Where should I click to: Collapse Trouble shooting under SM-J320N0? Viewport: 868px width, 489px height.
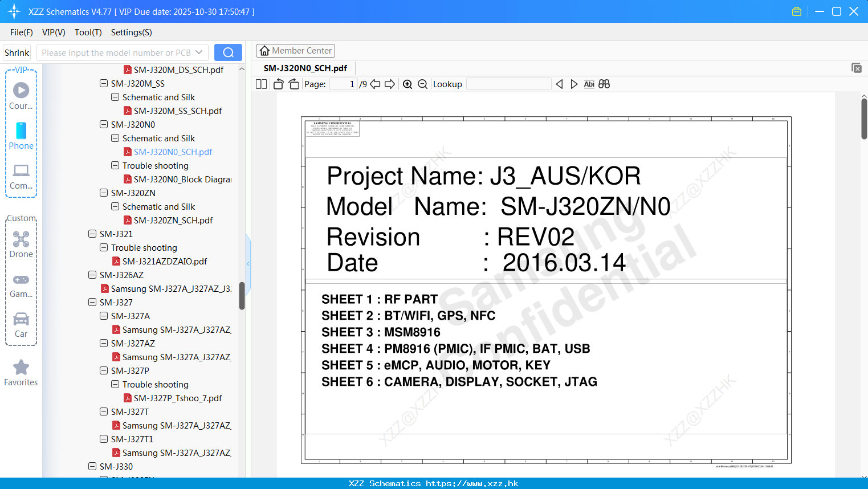pyautogui.click(x=115, y=165)
